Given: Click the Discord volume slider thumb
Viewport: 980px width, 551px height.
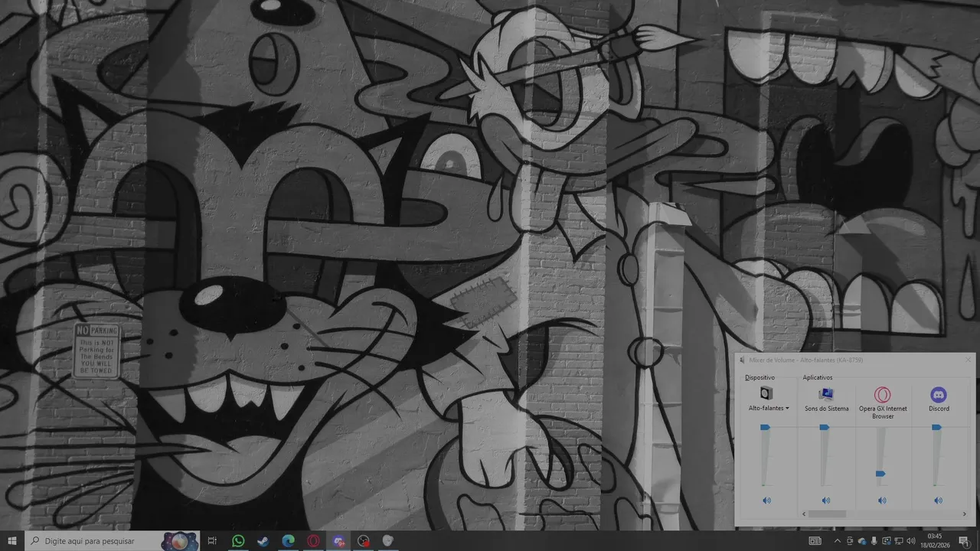Looking at the screenshot, I should click(x=936, y=427).
